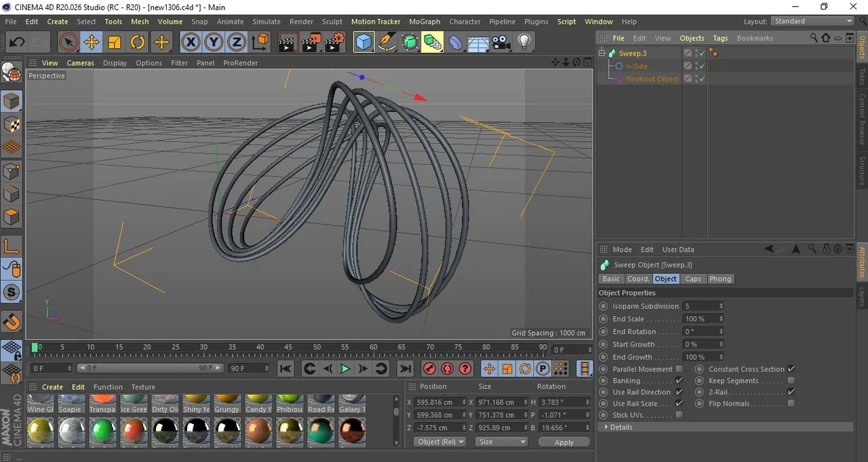Switch to Polygons mode
This screenshot has height=462, width=868.
click(12, 217)
